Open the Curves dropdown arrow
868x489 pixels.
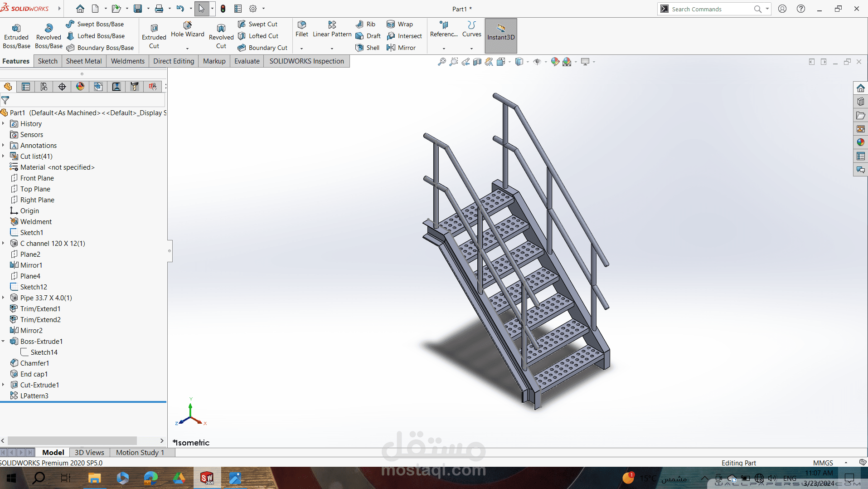click(x=471, y=48)
